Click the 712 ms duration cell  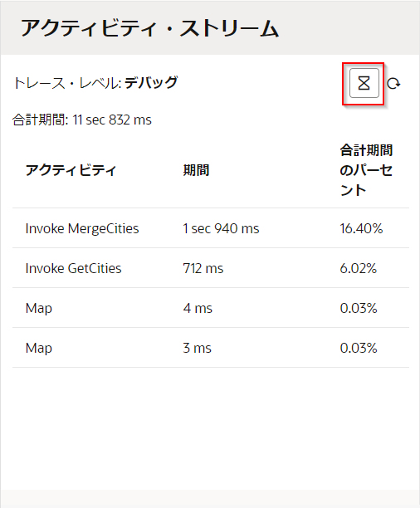tap(203, 269)
